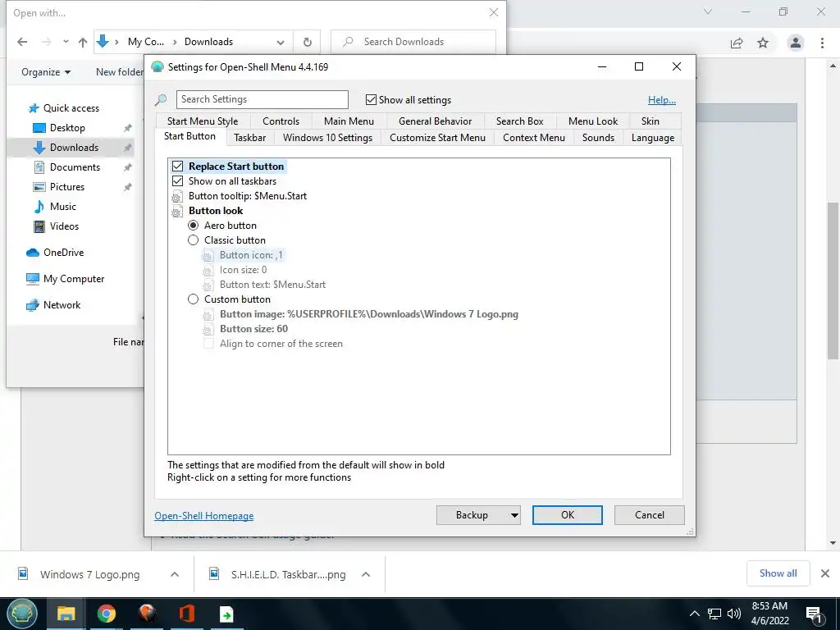840x630 pixels.
Task: Select the Classic button radio option
Action: [193, 240]
